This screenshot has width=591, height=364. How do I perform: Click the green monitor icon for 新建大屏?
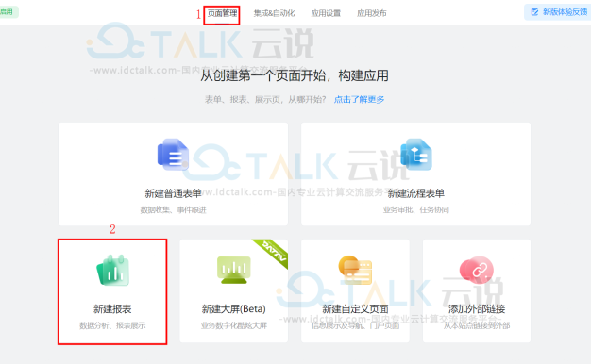pos(234,270)
